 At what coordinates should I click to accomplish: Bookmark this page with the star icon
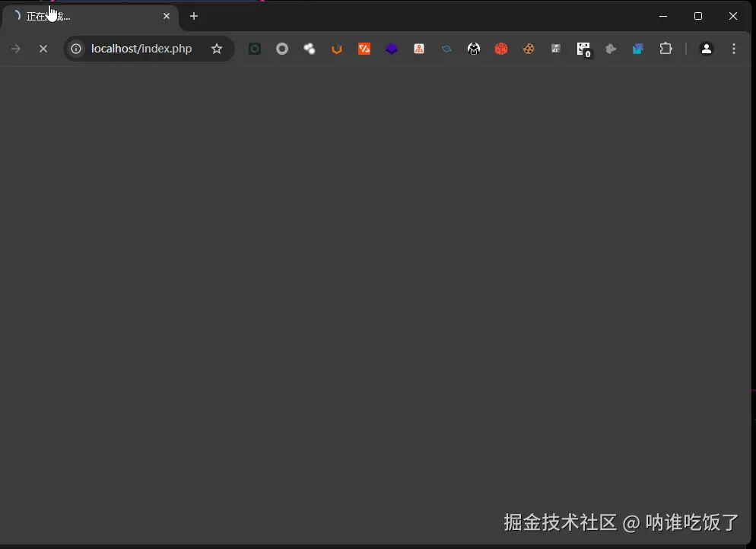(217, 49)
